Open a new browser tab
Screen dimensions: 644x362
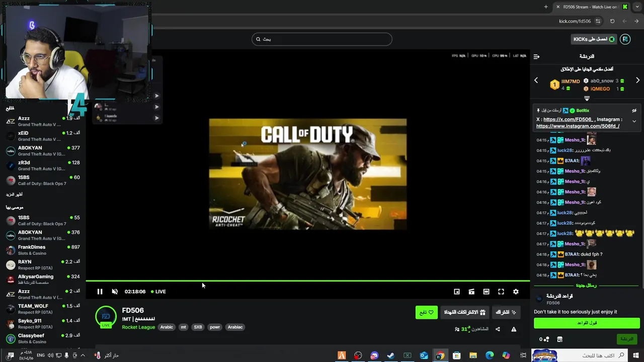tap(546, 7)
